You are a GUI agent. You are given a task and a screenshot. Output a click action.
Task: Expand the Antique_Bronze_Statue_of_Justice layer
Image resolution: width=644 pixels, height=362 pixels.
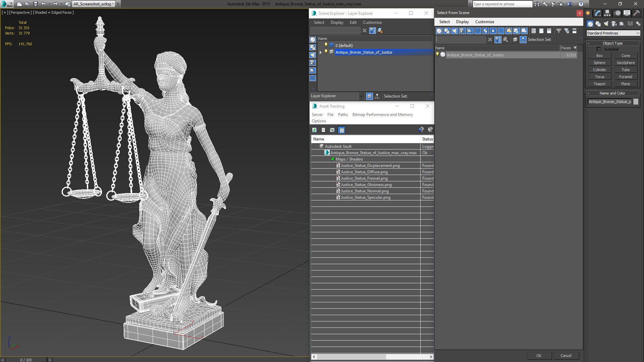click(321, 52)
